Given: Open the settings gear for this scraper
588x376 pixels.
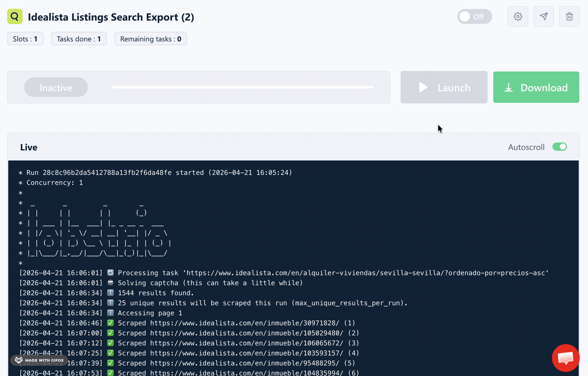Looking at the screenshot, I should pos(518,16).
